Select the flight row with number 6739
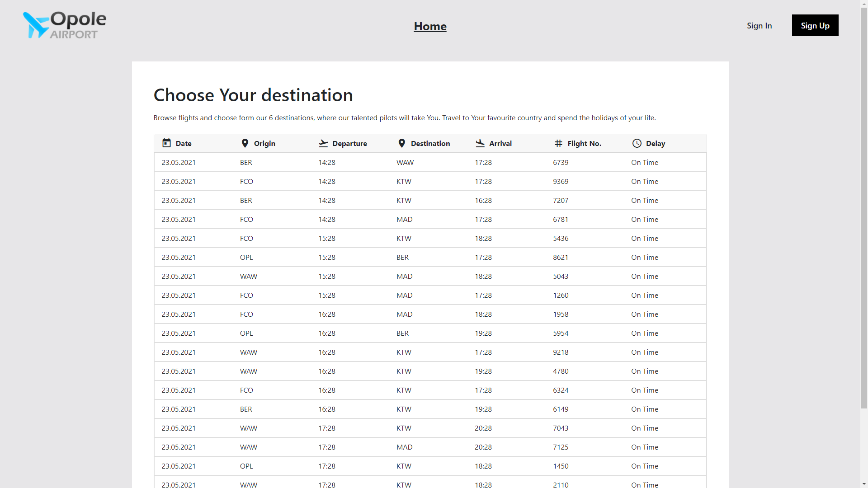 point(429,162)
